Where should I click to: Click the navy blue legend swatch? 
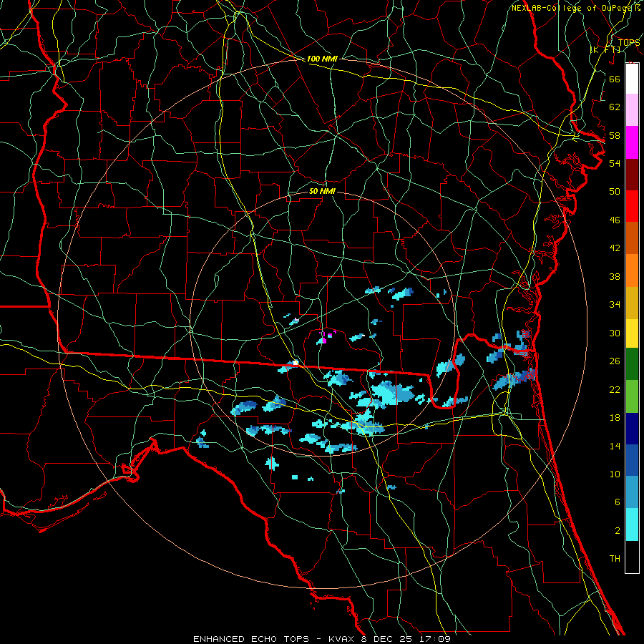tap(632, 429)
